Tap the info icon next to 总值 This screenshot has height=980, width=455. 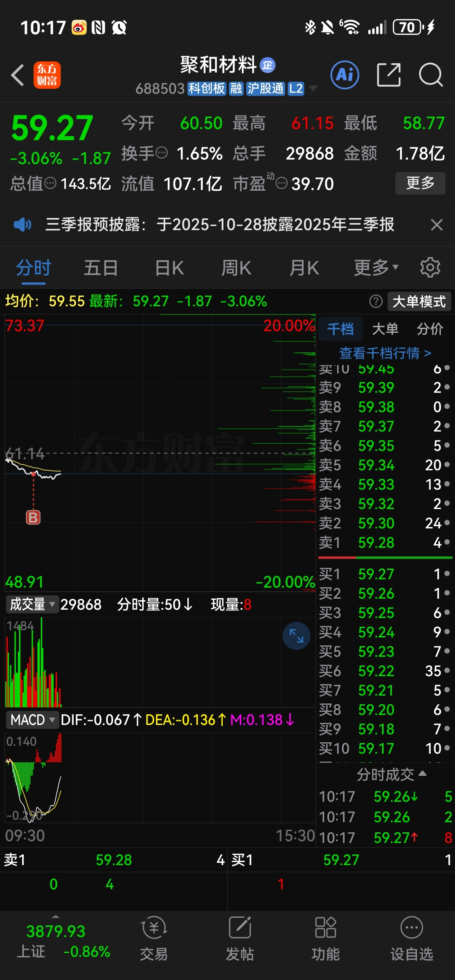[50, 183]
